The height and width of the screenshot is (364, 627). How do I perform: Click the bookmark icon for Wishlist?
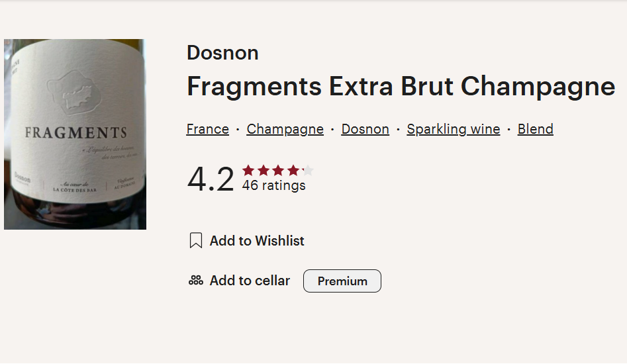195,240
